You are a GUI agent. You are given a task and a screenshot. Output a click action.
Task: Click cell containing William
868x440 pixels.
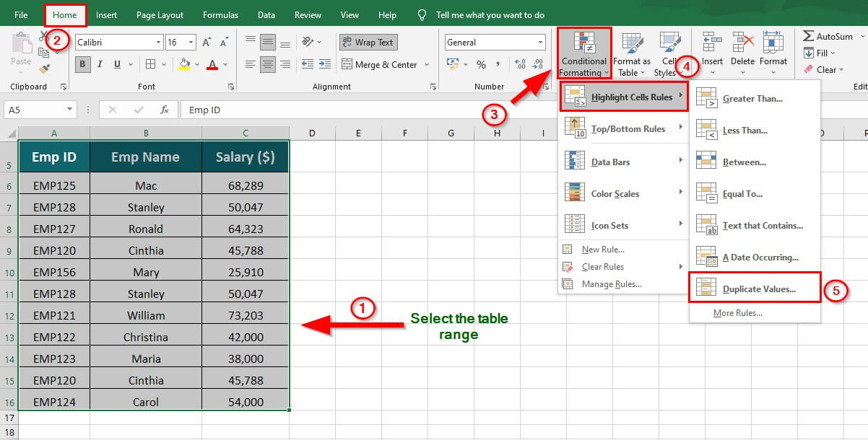pos(146,315)
